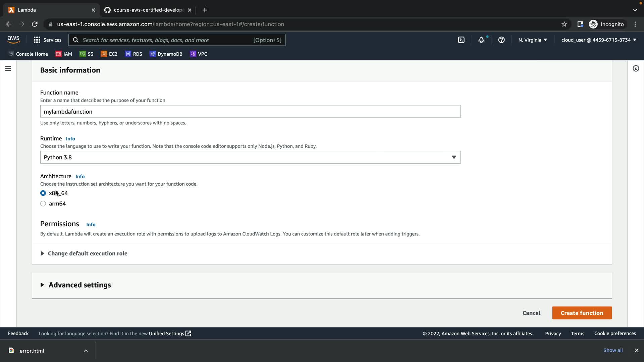The height and width of the screenshot is (362, 644).
Task: Open DynamoDB shortcut in favorites bar
Action: pos(166,54)
